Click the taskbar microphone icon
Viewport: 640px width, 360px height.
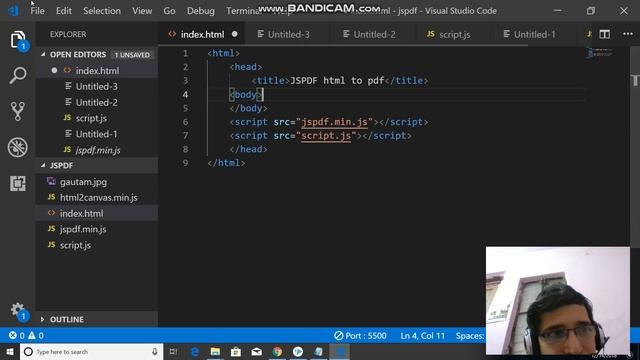pyautogui.click(x=155, y=351)
